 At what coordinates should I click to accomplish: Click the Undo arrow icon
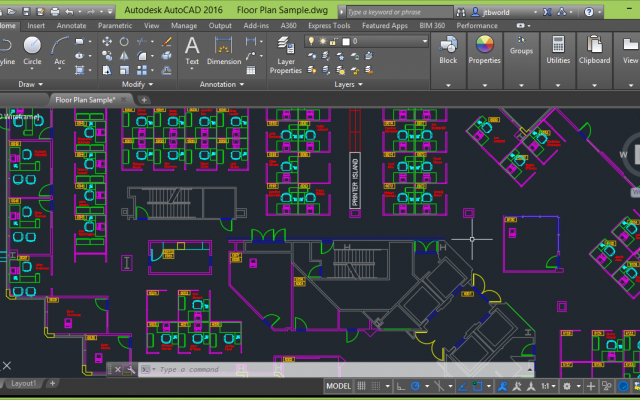[69, 11]
